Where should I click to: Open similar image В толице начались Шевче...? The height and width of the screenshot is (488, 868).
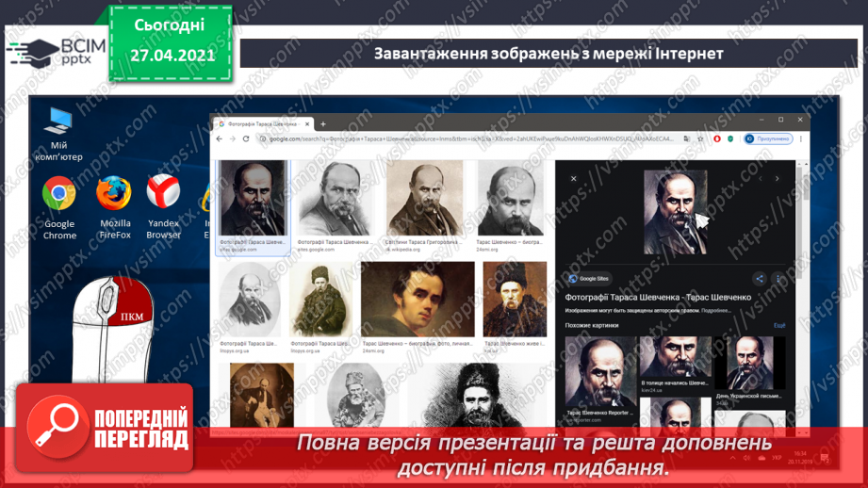[675, 357]
